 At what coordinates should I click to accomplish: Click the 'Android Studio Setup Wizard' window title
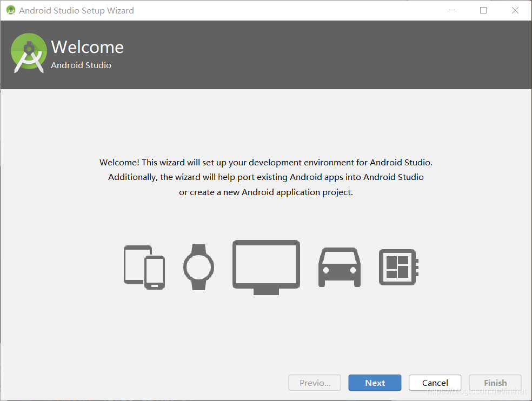pyautogui.click(x=76, y=10)
